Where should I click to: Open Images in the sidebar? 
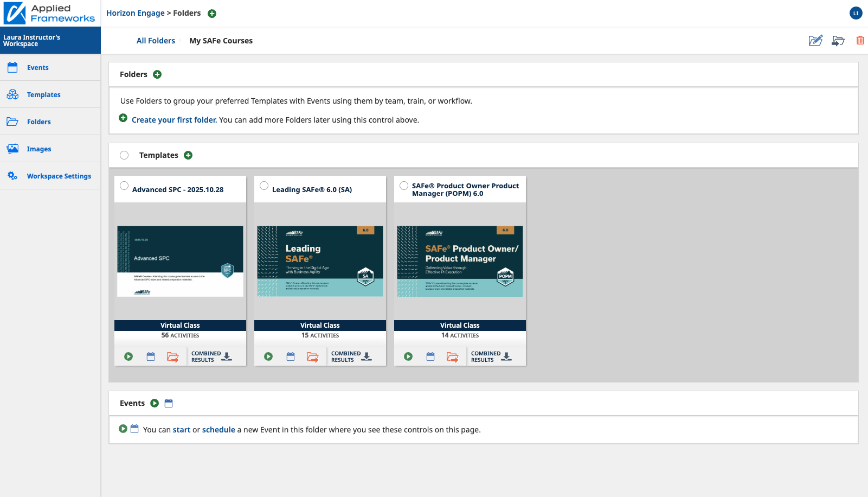click(50, 149)
